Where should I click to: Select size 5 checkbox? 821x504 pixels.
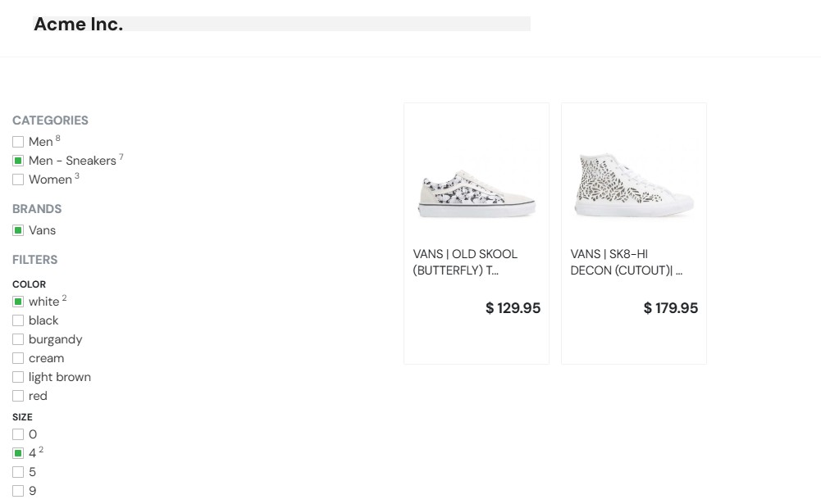point(18,472)
